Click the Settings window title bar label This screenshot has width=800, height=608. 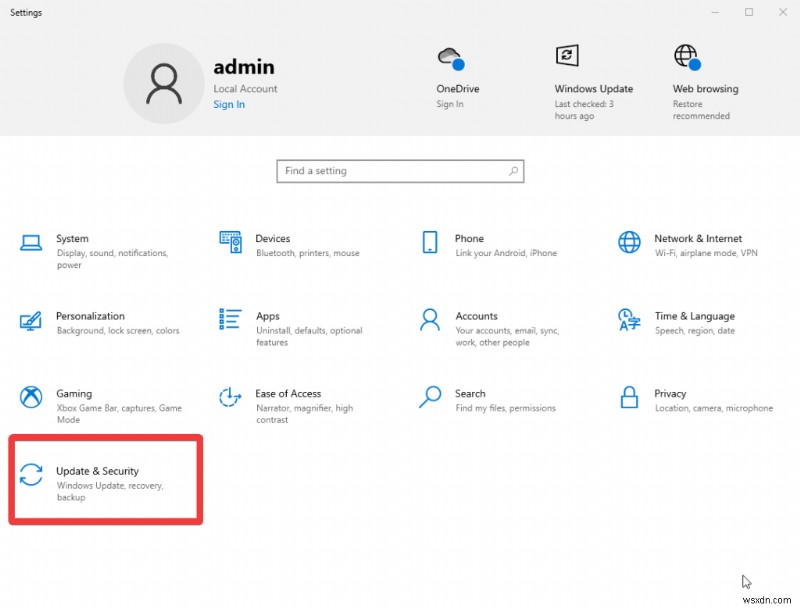click(25, 12)
